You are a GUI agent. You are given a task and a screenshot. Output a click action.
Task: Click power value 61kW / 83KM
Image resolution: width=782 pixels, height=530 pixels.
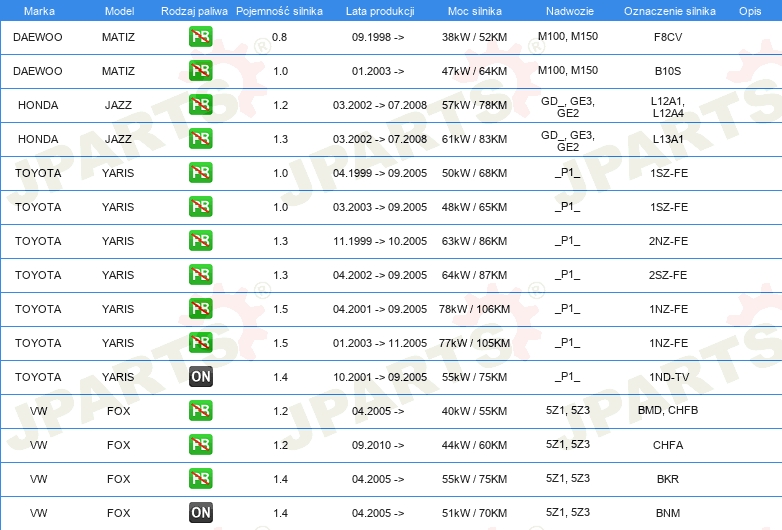point(474,139)
